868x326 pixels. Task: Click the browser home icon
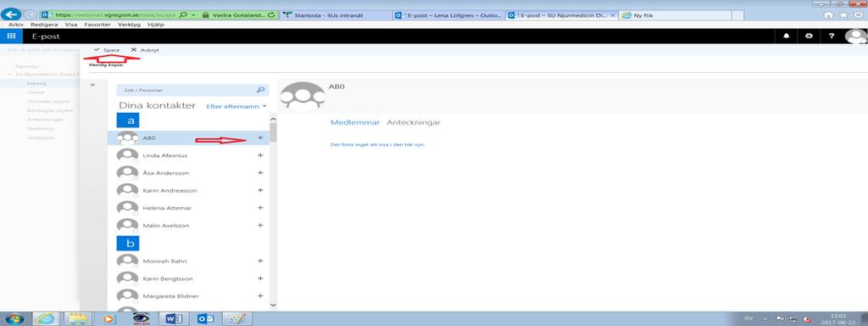[829, 15]
